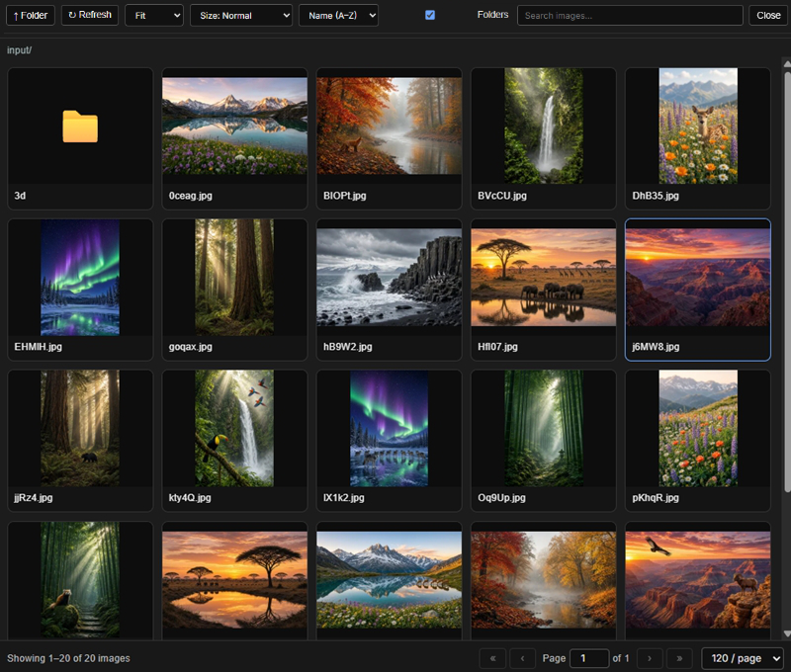Select the BVcCU.jpg waterfall thumbnail
The image size is (791, 672).
[543, 126]
